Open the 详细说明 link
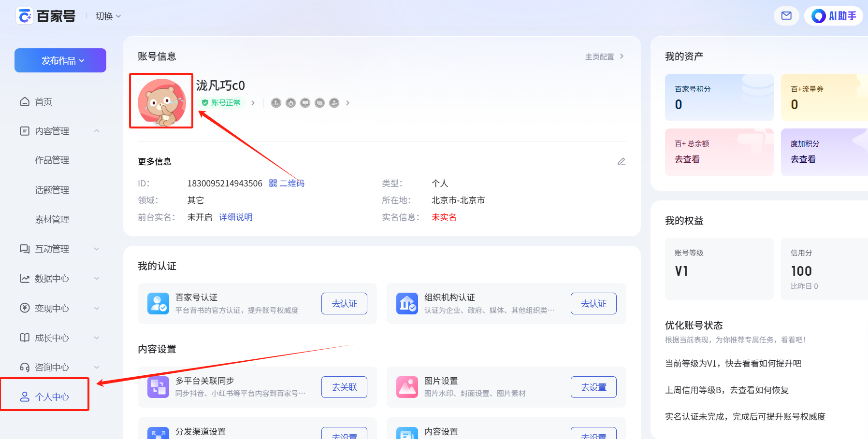868x439 pixels. 235,217
